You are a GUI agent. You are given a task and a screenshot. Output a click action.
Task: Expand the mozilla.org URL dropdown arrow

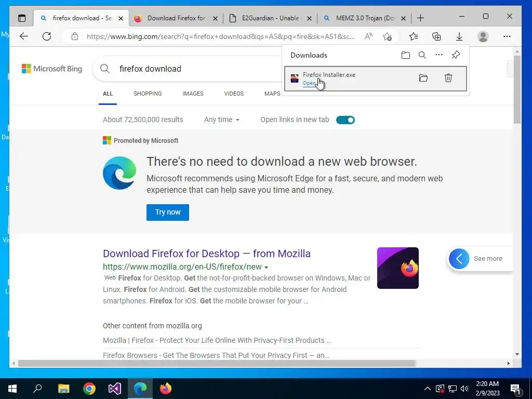tap(267, 268)
